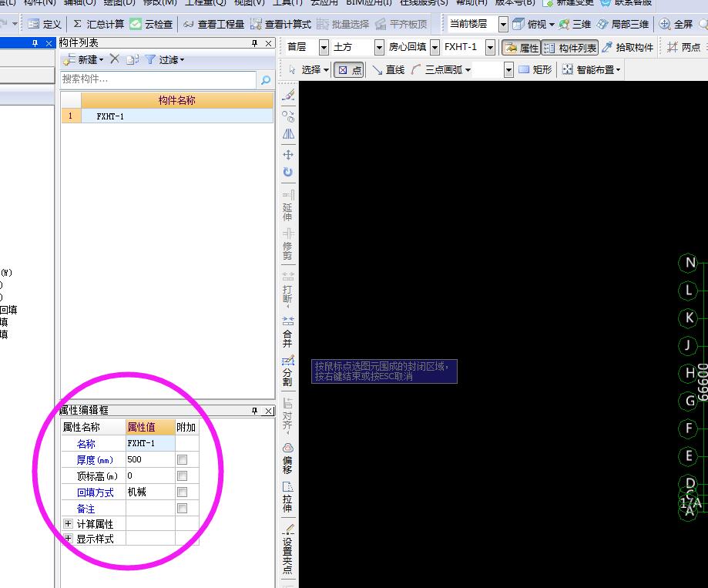Image resolution: width=708 pixels, height=588 pixels.
Task: Open the 选择 selection dropdown
Action: pos(326,70)
